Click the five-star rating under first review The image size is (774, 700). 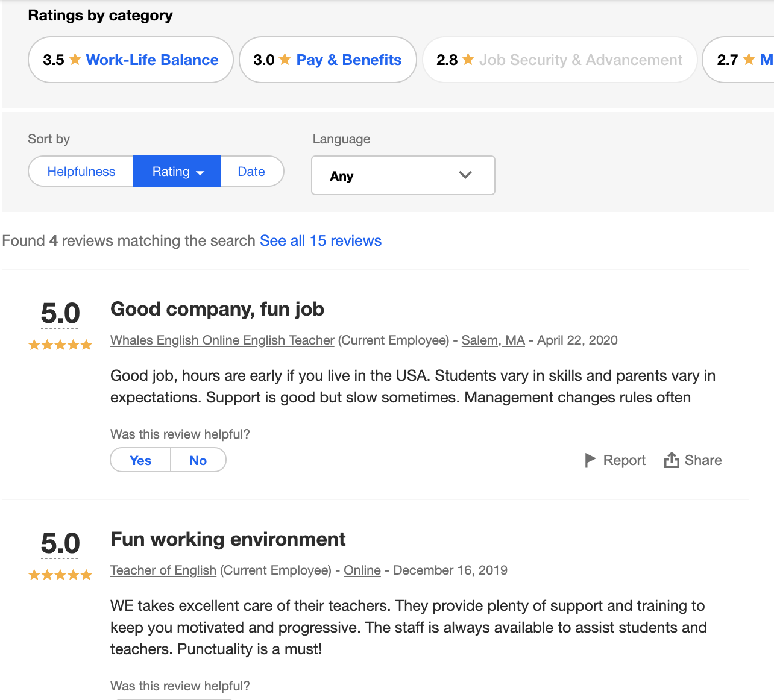pyautogui.click(x=60, y=345)
